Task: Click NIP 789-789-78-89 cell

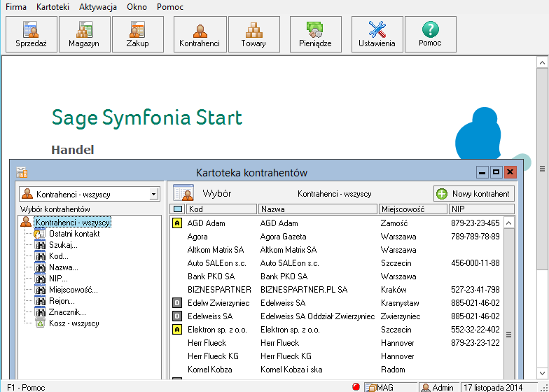Action: pos(475,237)
